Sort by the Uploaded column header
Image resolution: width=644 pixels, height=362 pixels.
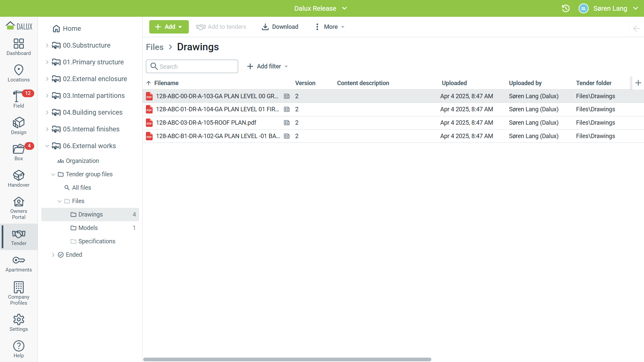(x=454, y=83)
